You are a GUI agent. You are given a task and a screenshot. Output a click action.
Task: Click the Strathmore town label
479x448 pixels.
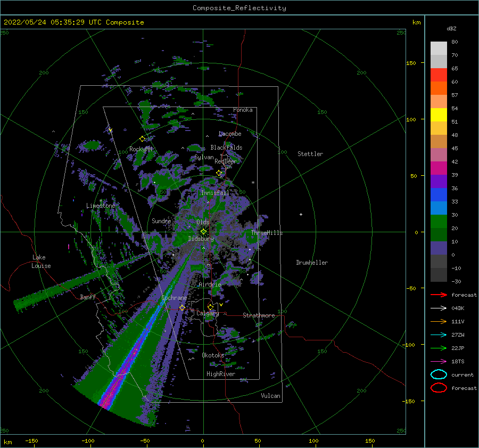click(259, 315)
